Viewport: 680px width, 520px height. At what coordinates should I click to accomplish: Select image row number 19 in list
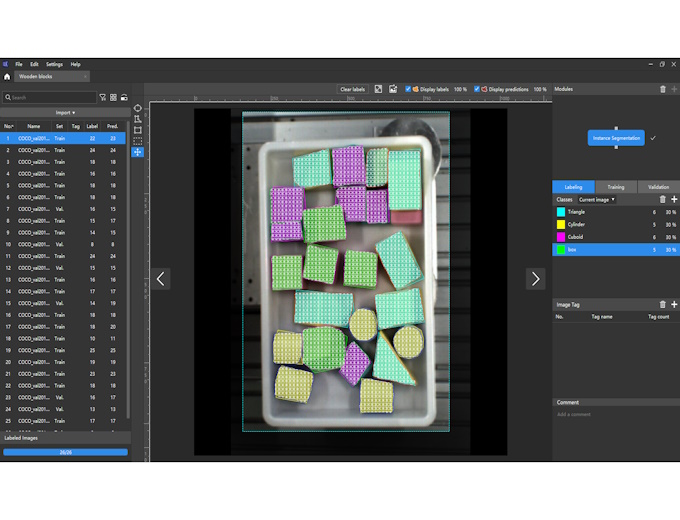[63, 350]
